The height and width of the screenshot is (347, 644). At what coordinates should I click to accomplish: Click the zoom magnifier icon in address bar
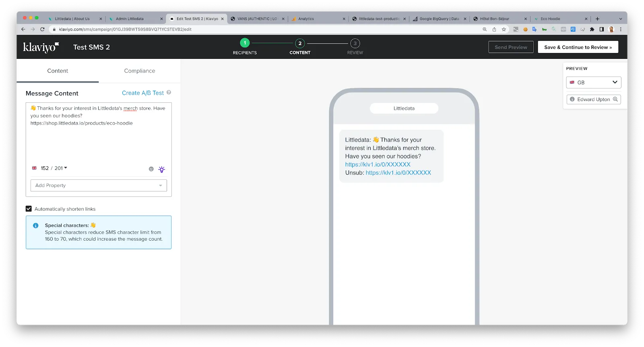point(485,29)
